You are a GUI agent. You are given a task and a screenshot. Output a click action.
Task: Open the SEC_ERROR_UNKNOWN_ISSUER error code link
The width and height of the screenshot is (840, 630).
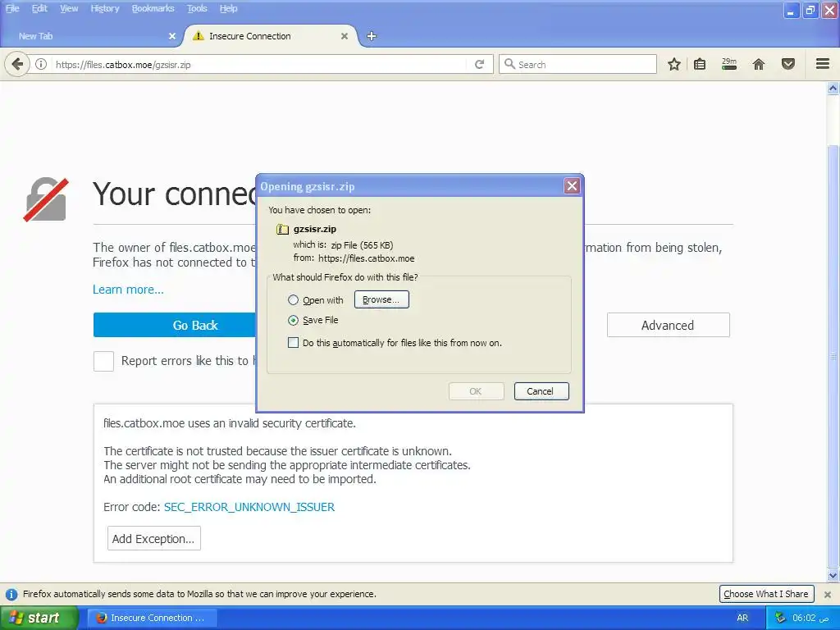click(x=249, y=507)
